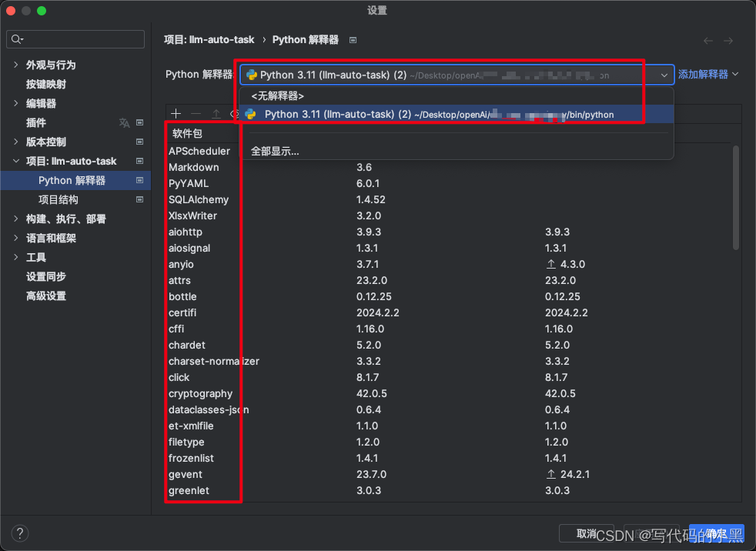Click the project-scope icon on 插件 row
The image size is (756, 551).
(140, 122)
